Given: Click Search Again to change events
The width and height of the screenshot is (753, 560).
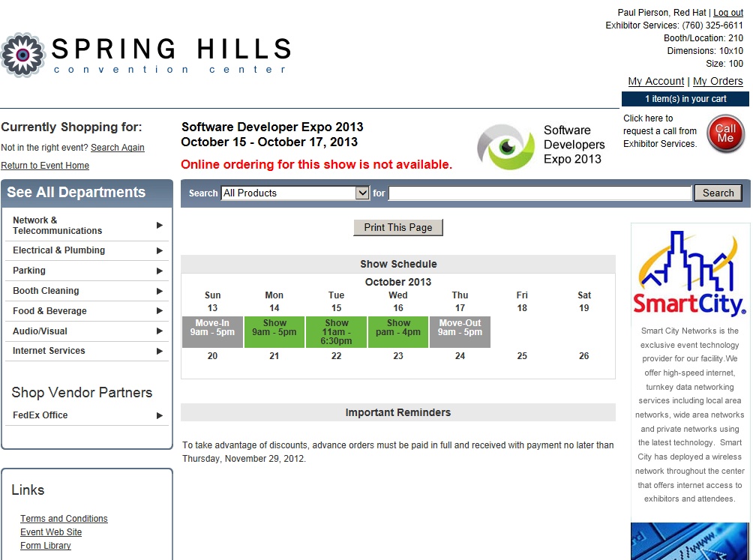Looking at the screenshot, I should [117, 147].
